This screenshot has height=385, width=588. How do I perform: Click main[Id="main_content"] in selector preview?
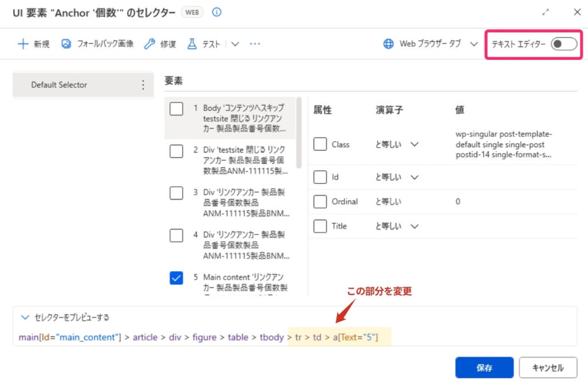pyautogui.click(x=69, y=337)
